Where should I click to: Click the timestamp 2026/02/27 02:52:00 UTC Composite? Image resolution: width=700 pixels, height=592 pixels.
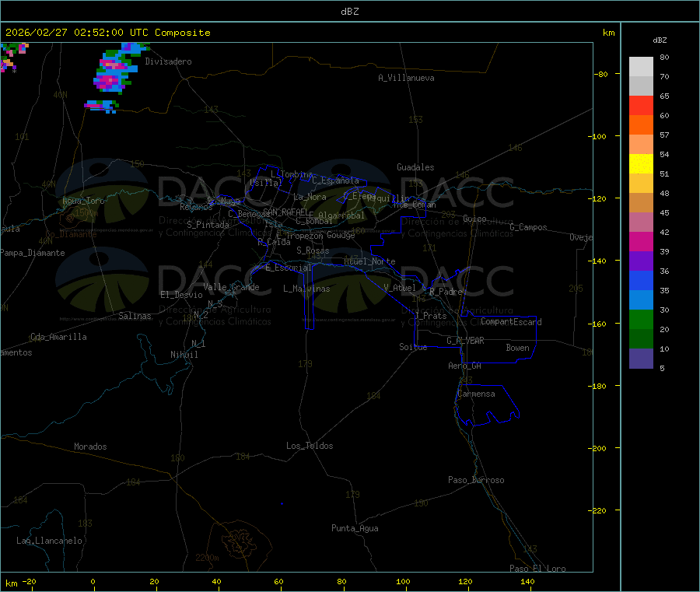(107, 33)
